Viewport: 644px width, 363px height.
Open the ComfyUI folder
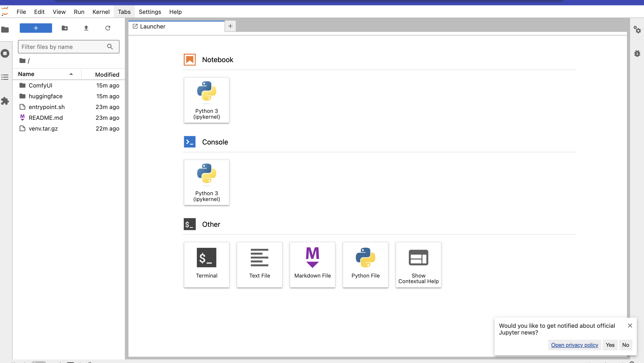[x=40, y=85]
